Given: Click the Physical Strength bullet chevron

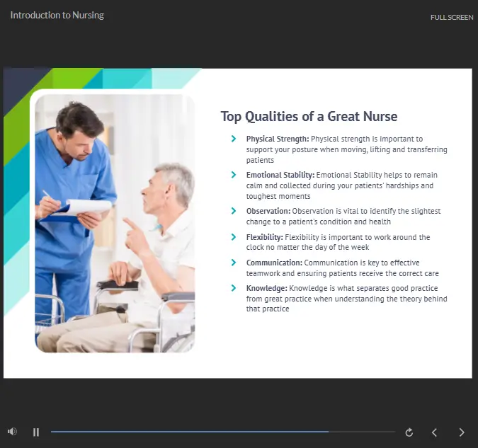Looking at the screenshot, I should click(x=234, y=139).
